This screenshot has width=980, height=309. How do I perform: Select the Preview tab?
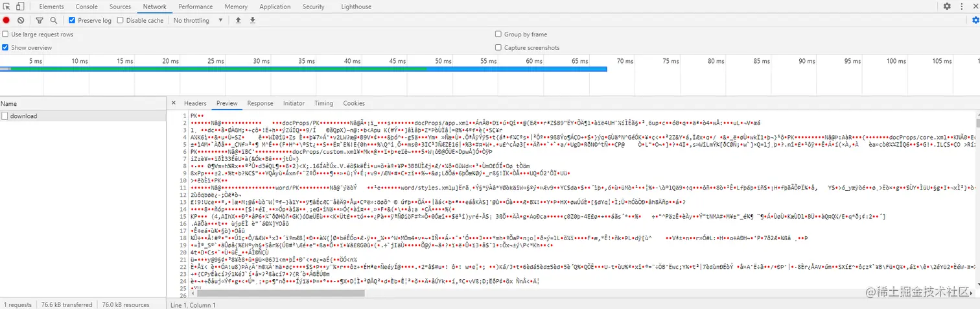pos(227,103)
